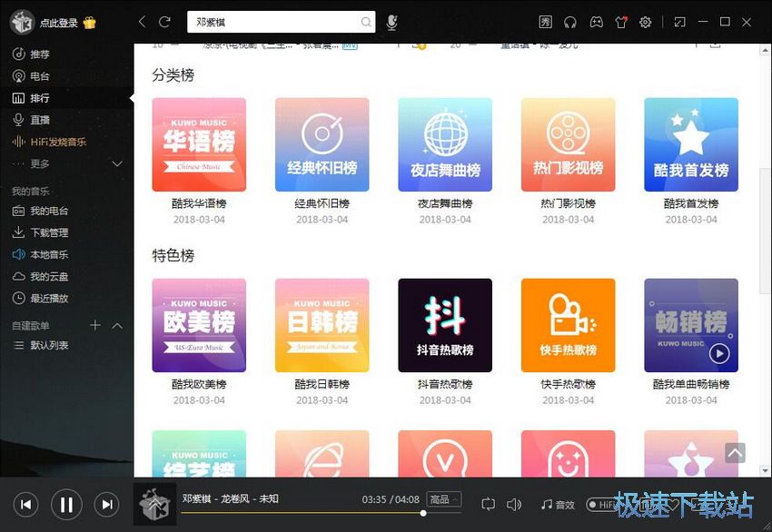Click the song playback progress bar
This screenshot has height=532, width=772.
pyautogui.click(x=300, y=513)
